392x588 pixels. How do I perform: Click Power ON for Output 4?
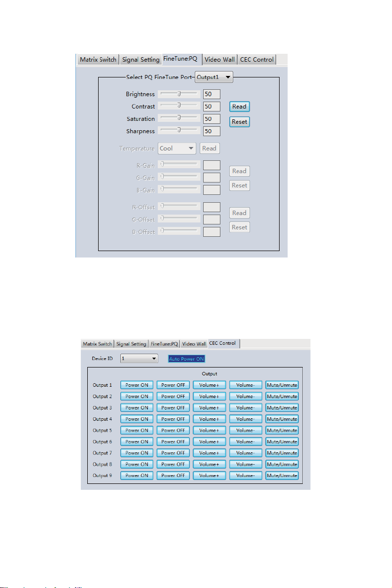point(137,419)
